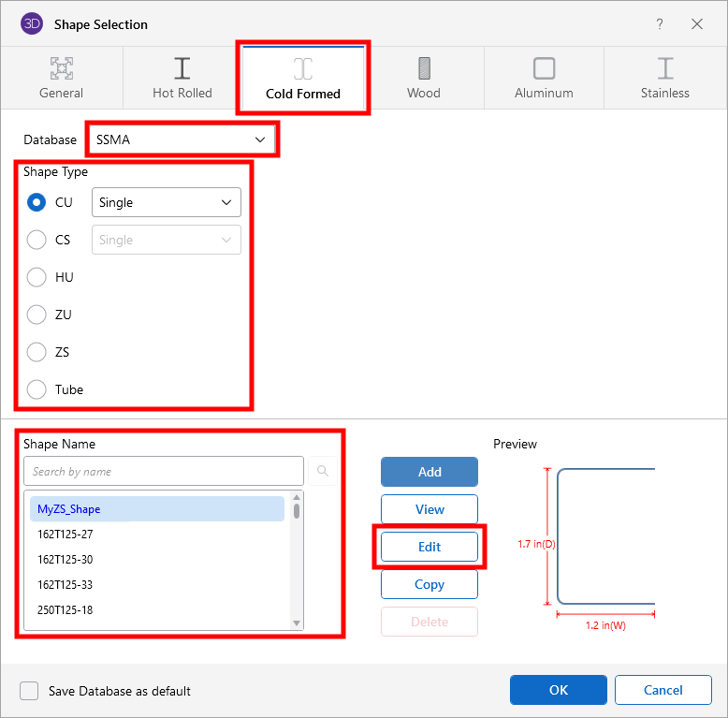This screenshot has height=718, width=728.
Task: Click the Edit button
Action: pyautogui.click(x=430, y=547)
